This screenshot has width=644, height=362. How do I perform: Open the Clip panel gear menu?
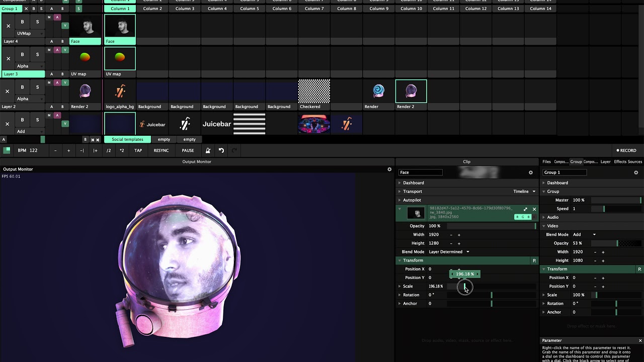530,172
